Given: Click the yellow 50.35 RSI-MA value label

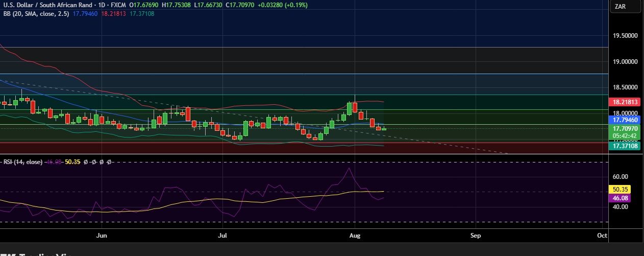Looking at the screenshot, I should 622,189.
